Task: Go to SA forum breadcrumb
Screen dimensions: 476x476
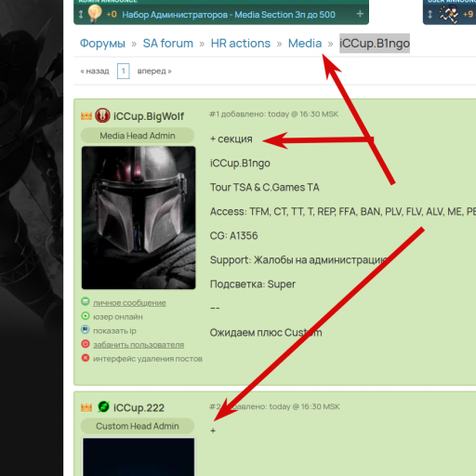Action: coord(168,44)
